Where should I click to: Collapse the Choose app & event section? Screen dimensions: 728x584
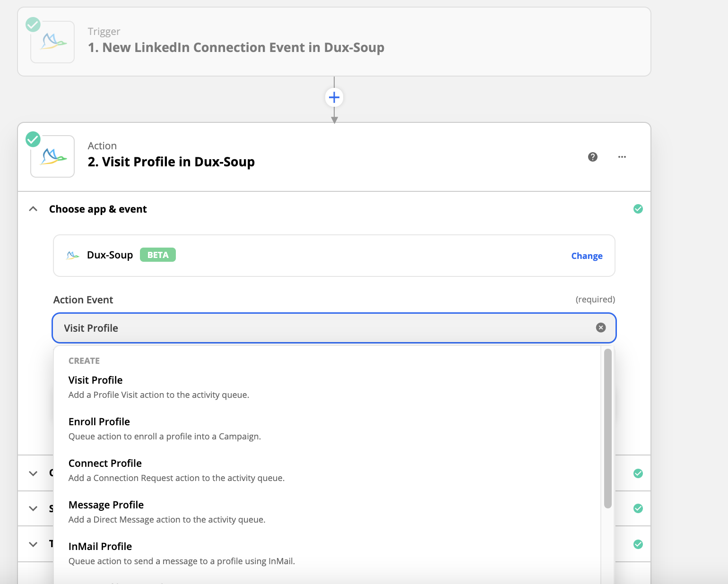[x=33, y=209]
